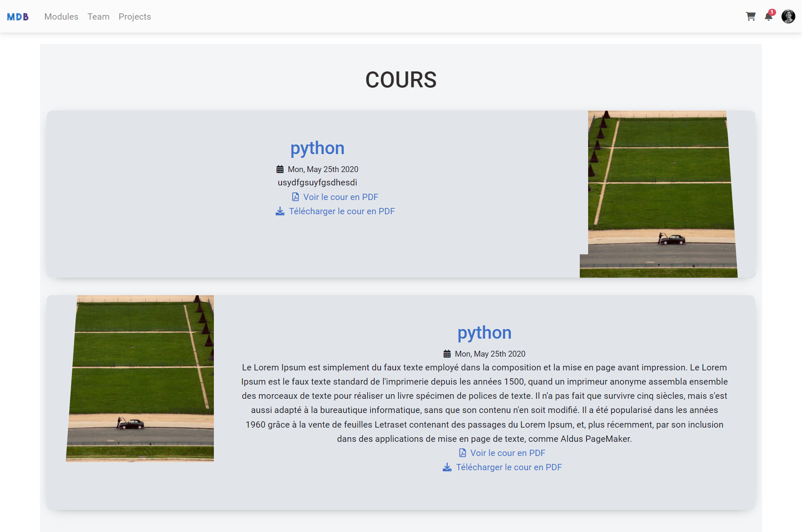Click 'Télécharger le cour en PDF' on the second card

pyautogui.click(x=509, y=467)
